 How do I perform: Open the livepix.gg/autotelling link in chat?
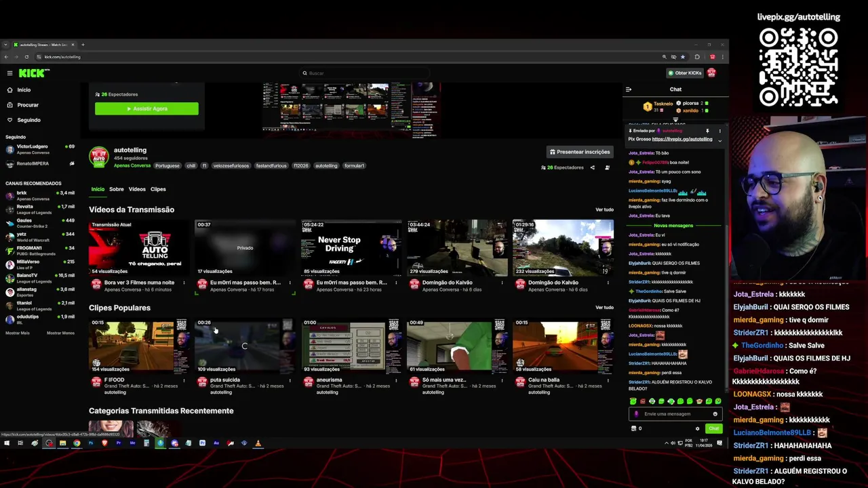point(682,139)
